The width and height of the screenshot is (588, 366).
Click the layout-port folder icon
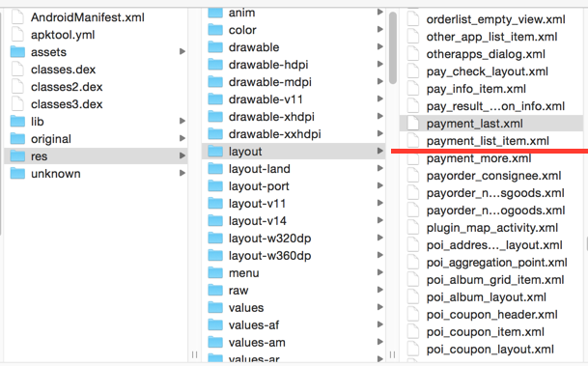click(215, 186)
